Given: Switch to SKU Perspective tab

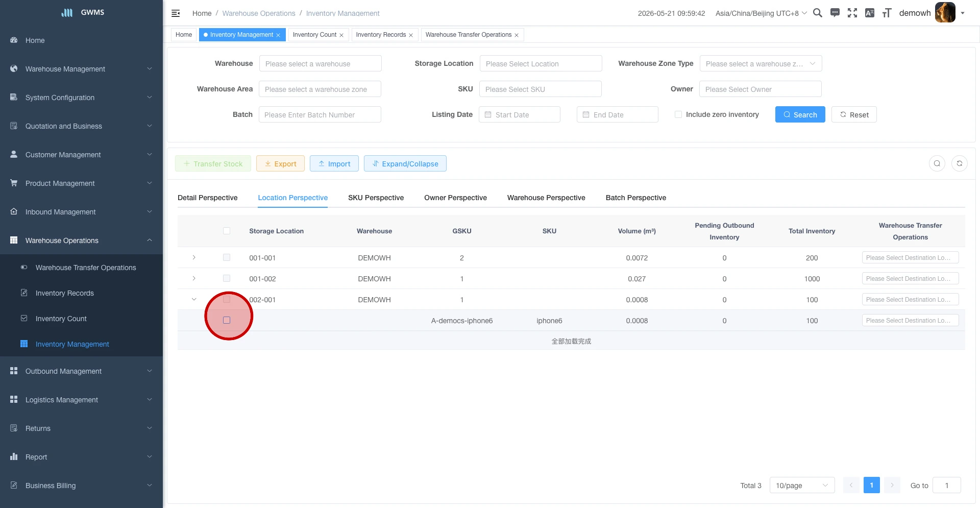Looking at the screenshot, I should [x=376, y=198].
